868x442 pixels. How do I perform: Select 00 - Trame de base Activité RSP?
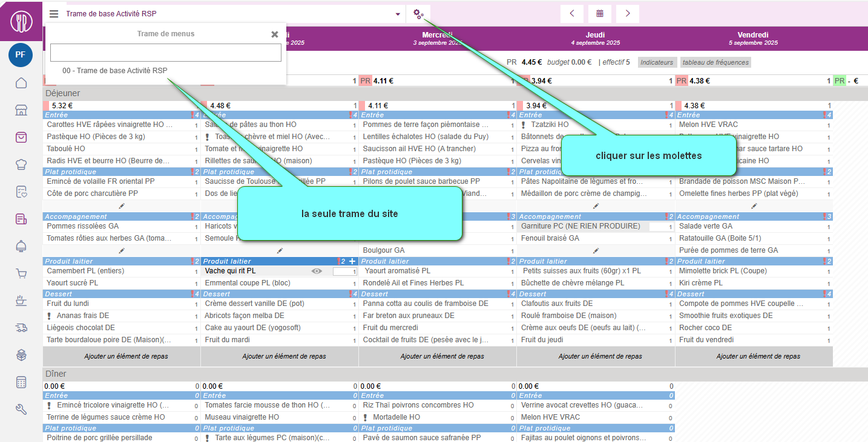click(115, 71)
